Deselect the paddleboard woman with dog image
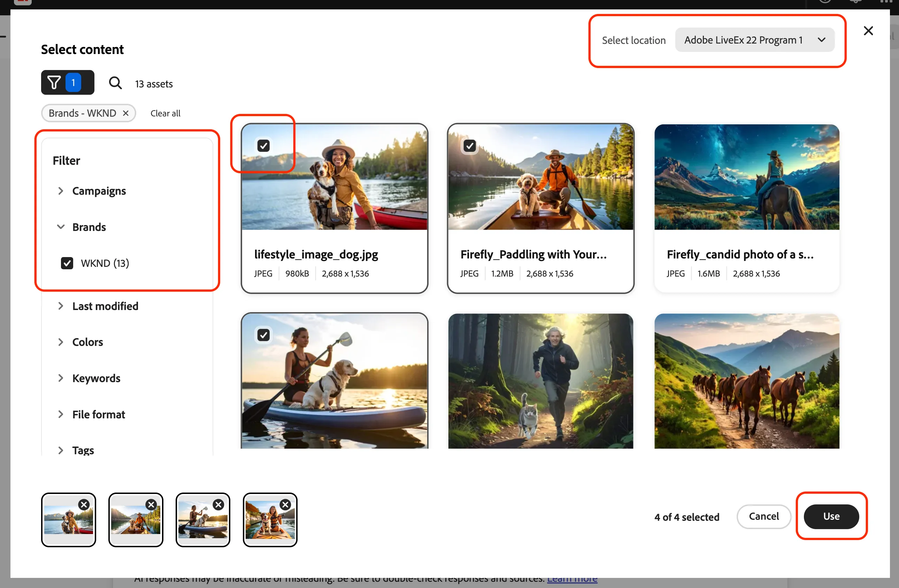Viewport: 899px width, 588px height. [263, 335]
